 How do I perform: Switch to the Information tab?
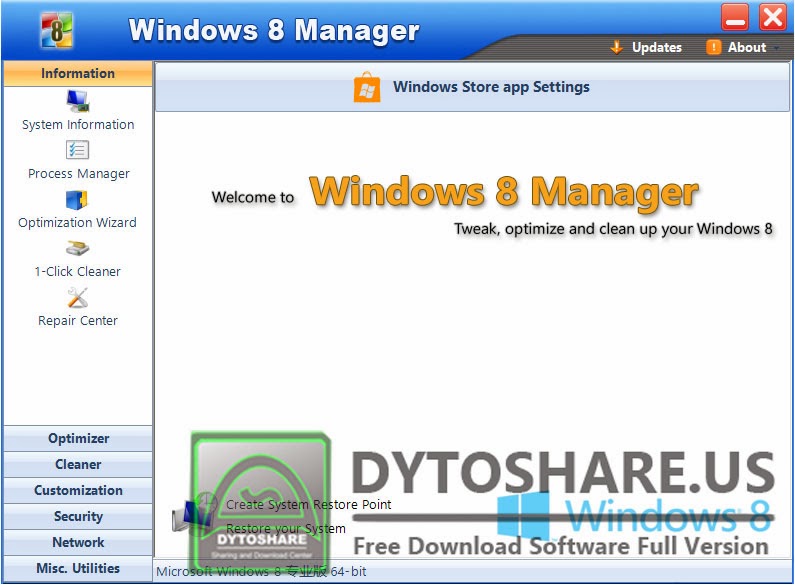[78, 74]
